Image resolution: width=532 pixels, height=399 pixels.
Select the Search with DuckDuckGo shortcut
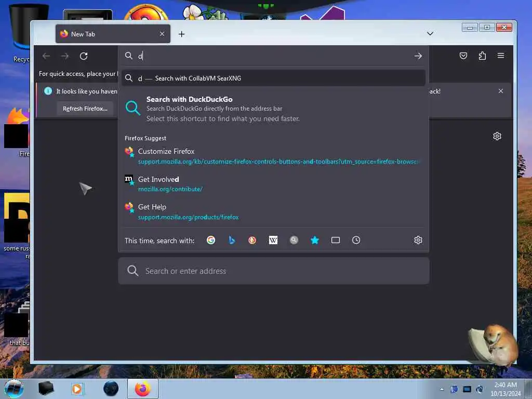(273, 109)
